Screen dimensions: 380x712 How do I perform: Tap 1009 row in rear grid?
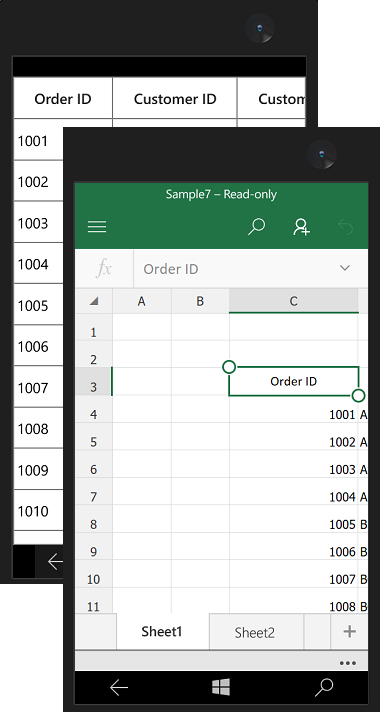39,470
